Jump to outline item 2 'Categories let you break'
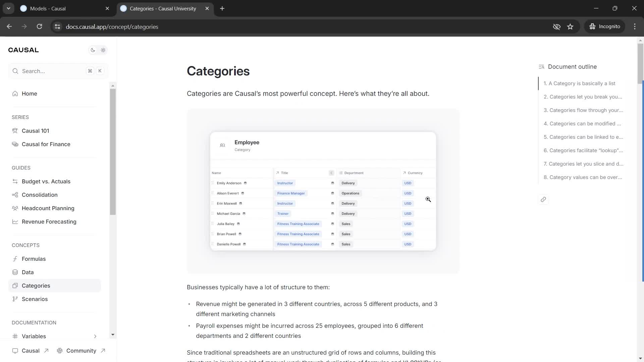 tap(583, 97)
